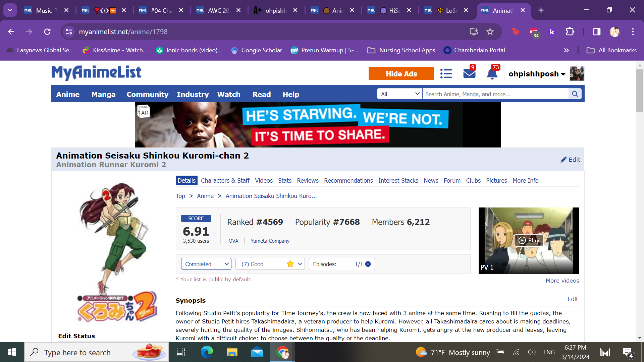Switch to Characters & Staff tab

pyautogui.click(x=225, y=181)
